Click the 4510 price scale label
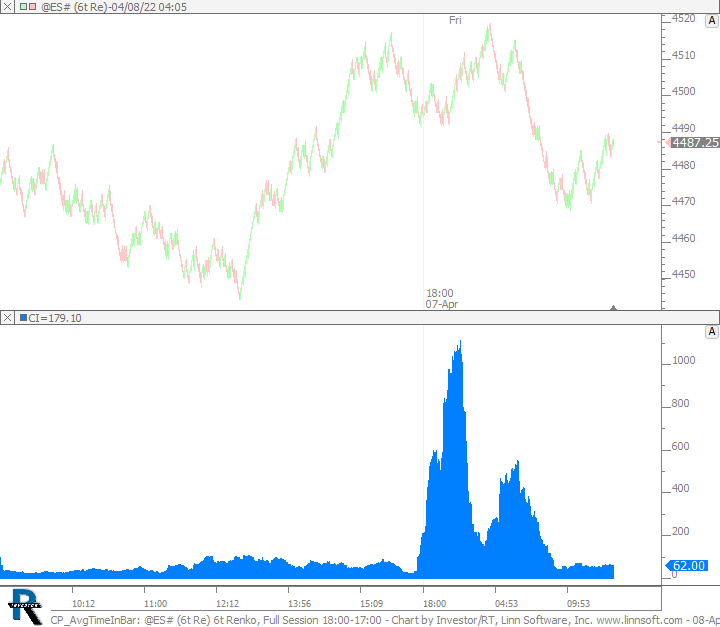The image size is (720, 627). [683, 55]
